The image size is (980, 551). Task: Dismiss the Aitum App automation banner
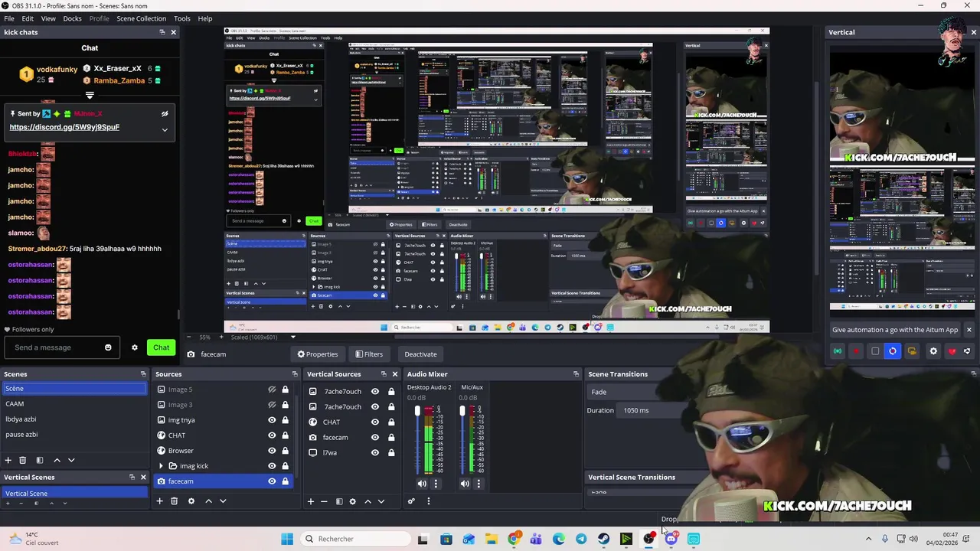click(x=969, y=330)
